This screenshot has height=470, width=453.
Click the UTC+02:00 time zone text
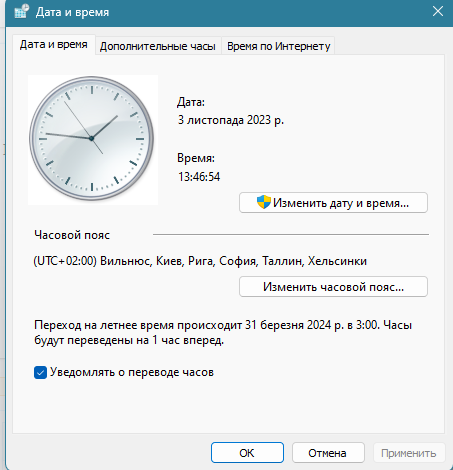[x=200, y=261]
